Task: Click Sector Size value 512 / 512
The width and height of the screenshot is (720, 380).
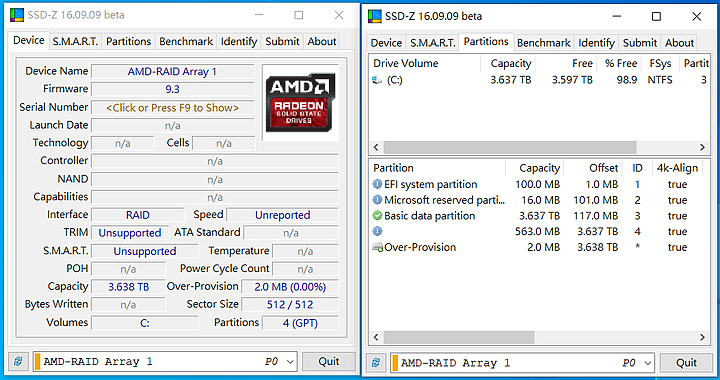Action: pyautogui.click(x=290, y=305)
